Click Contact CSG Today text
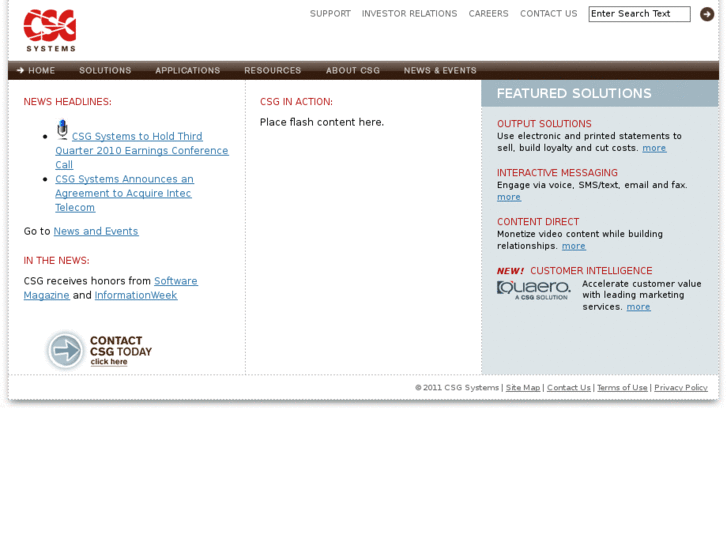The height and width of the screenshot is (545, 727). pyautogui.click(x=121, y=351)
